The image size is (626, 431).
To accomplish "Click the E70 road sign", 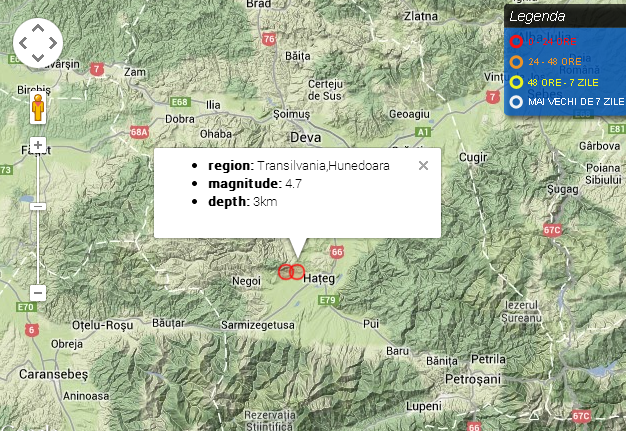I will tap(26, 307).
